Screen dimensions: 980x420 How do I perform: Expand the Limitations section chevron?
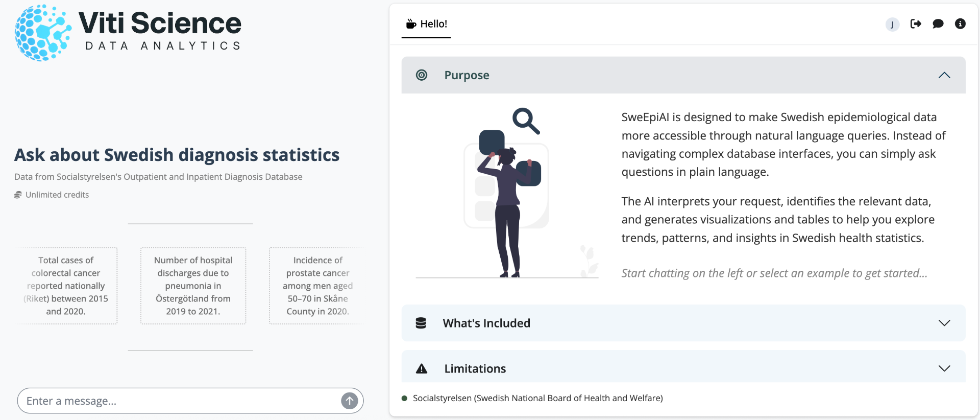tap(944, 368)
